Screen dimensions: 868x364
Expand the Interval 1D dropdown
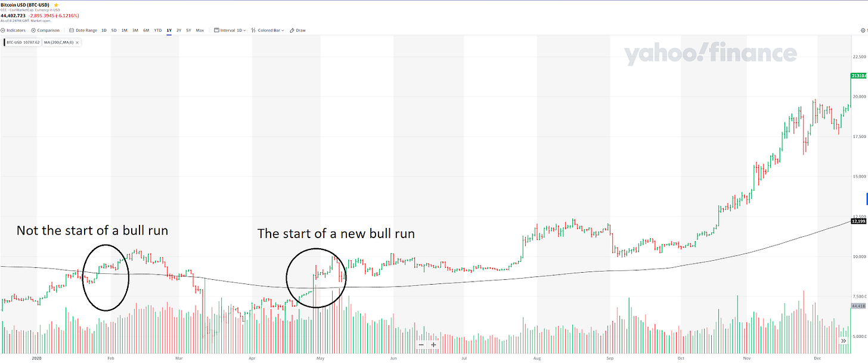point(233,30)
